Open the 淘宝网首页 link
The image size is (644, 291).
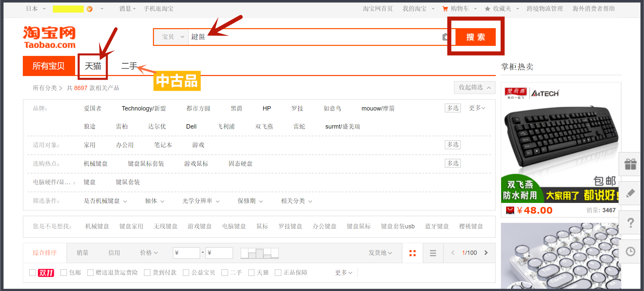tap(378, 9)
